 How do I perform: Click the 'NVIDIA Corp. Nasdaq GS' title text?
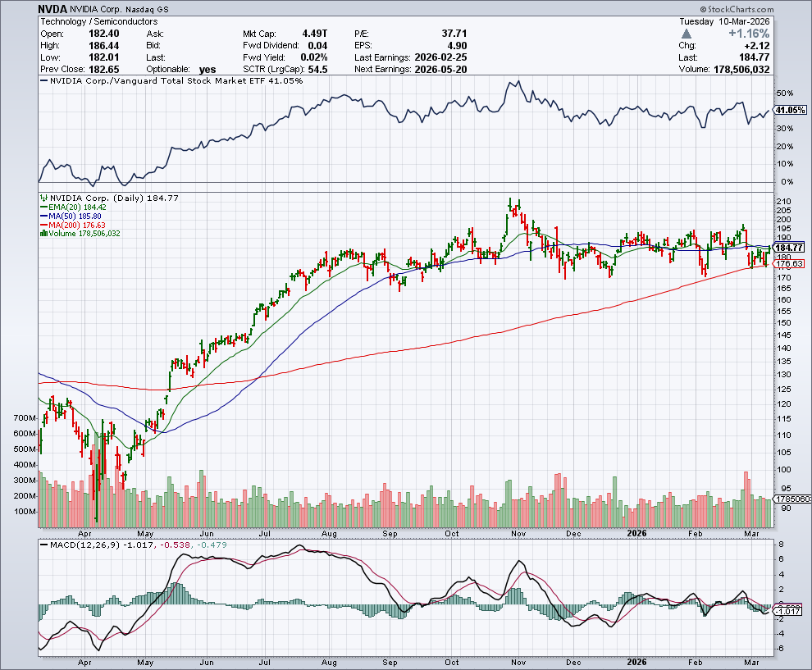tap(119, 10)
